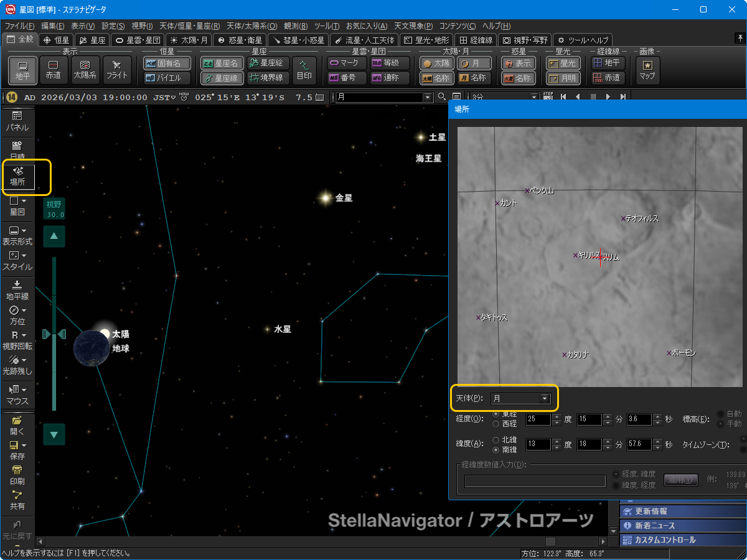747x560 pixels.
Task: Select the 北緯 north latitude radio button
Action: [x=496, y=439]
